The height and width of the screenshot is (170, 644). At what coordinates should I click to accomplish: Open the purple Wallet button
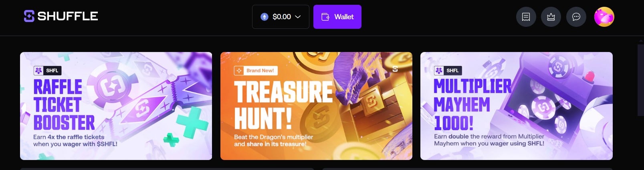(337, 17)
